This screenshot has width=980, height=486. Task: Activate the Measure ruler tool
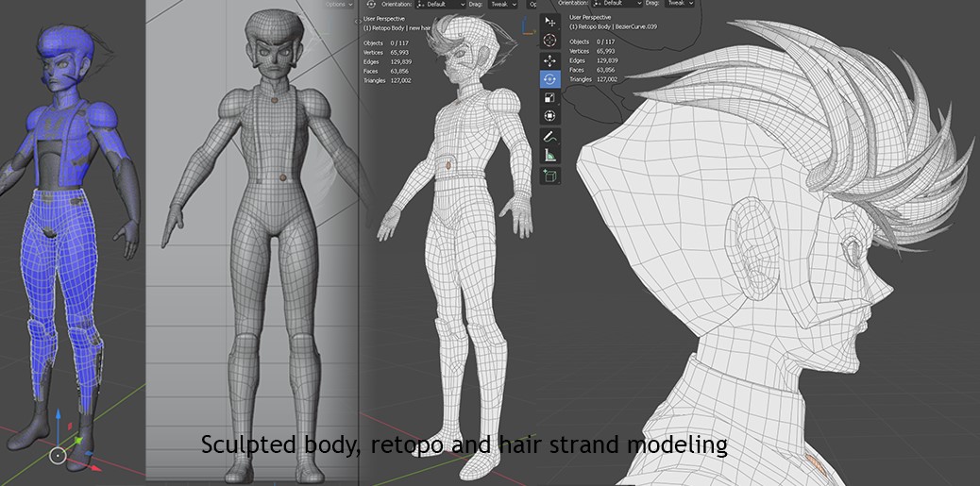[x=549, y=156]
